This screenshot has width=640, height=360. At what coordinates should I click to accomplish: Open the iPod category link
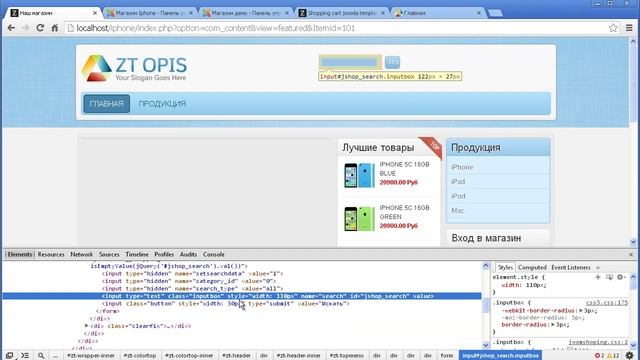[x=458, y=196]
